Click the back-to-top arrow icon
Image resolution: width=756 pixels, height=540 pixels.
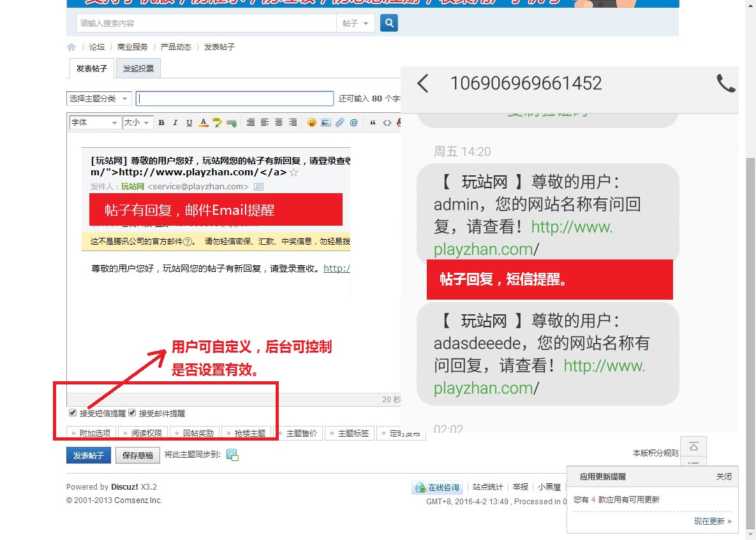pos(693,447)
